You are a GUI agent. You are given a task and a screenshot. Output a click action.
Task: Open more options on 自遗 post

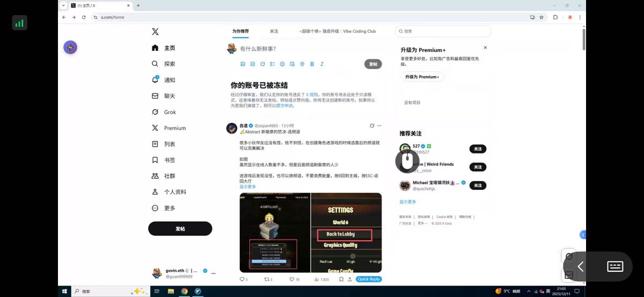pyautogui.click(x=379, y=125)
